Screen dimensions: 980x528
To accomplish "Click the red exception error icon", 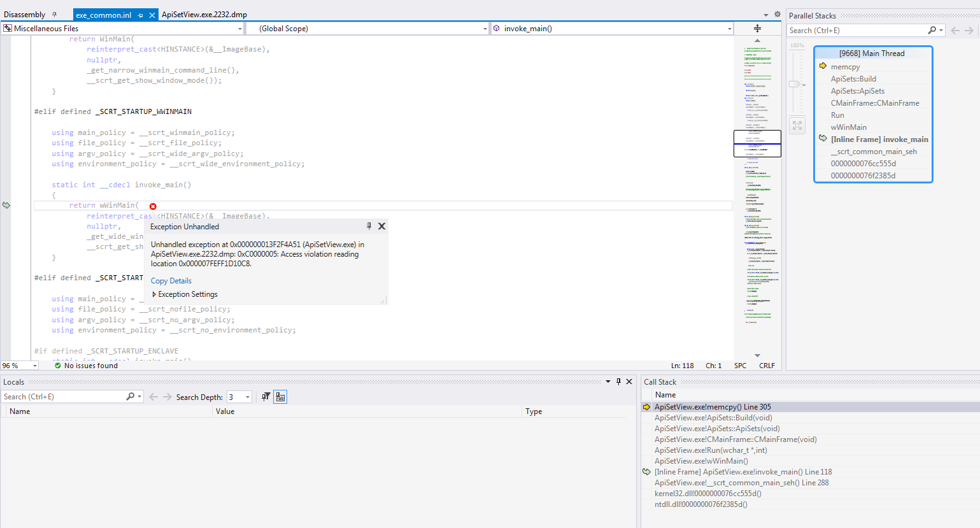I will click(x=153, y=206).
